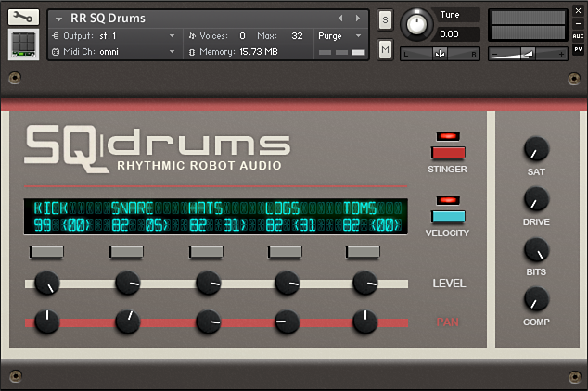Go to next instrument with right arrow
Viewport: 588px width, 391px height.
pyautogui.click(x=358, y=18)
